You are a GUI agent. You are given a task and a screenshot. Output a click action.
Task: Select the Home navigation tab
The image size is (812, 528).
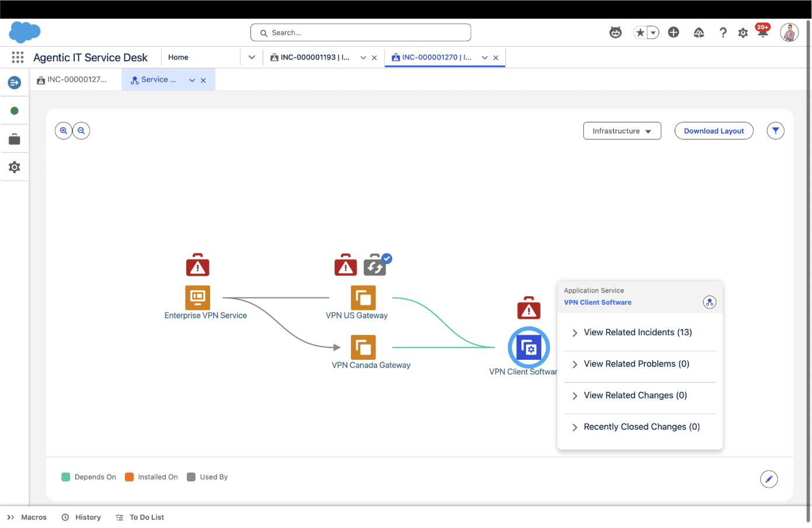click(178, 57)
